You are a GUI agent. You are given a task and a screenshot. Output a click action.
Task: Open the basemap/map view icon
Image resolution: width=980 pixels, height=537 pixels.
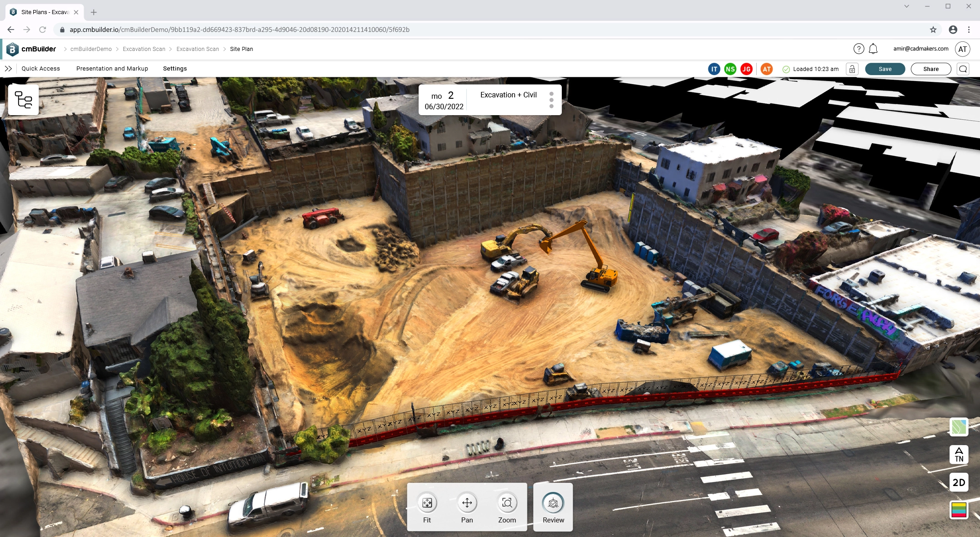[x=959, y=427]
